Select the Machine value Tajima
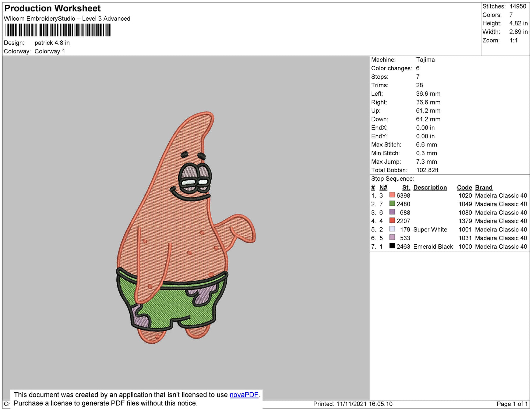 coord(425,60)
